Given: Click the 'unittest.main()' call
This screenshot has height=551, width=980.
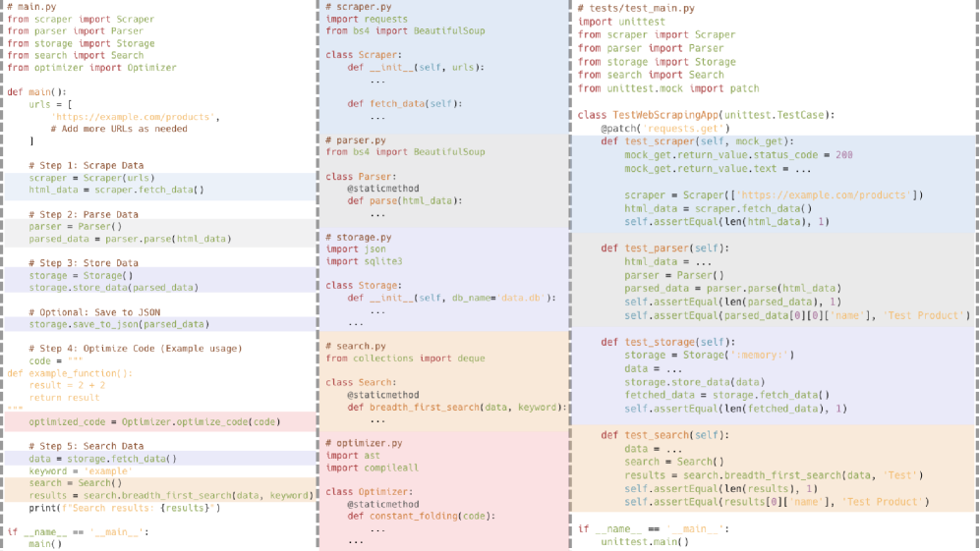Looking at the screenshot, I should (x=645, y=541).
